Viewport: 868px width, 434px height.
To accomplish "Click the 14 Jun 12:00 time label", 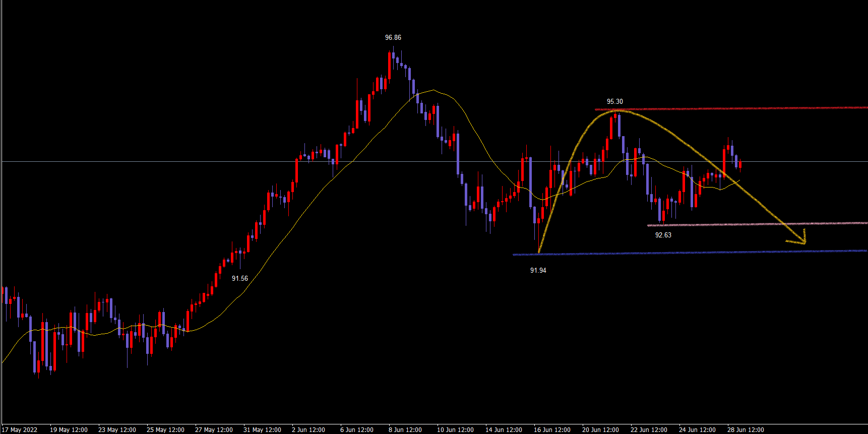I will [x=504, y=430].
